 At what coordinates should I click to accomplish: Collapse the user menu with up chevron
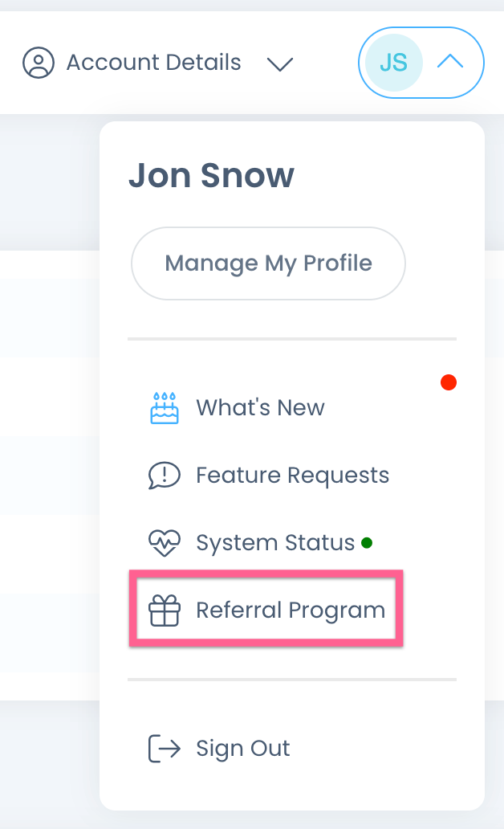451,61
